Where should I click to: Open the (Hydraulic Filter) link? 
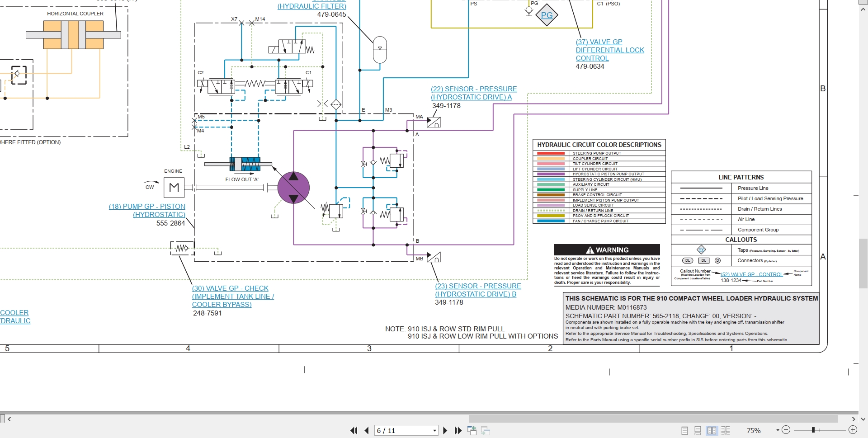[x=312, y=6]
